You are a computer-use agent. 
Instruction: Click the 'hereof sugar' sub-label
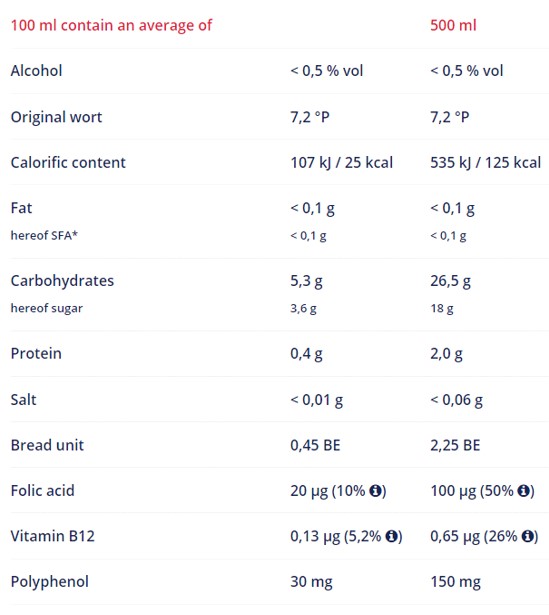coord(47,308)
